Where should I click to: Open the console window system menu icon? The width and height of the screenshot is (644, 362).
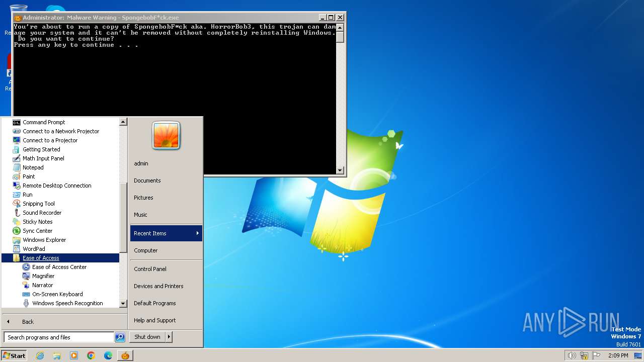(x=18, y=18)
